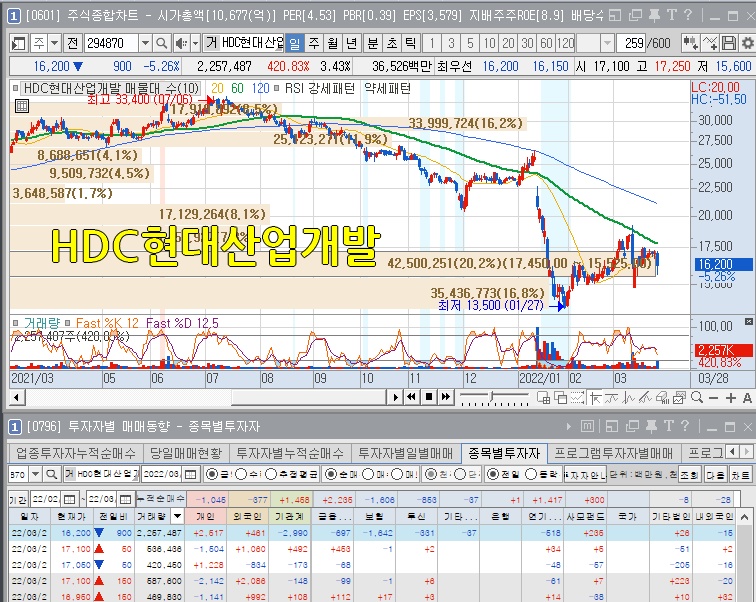
Task: Click the letter A text tool icon in the bottom toolbar
Action: [747, 398]
